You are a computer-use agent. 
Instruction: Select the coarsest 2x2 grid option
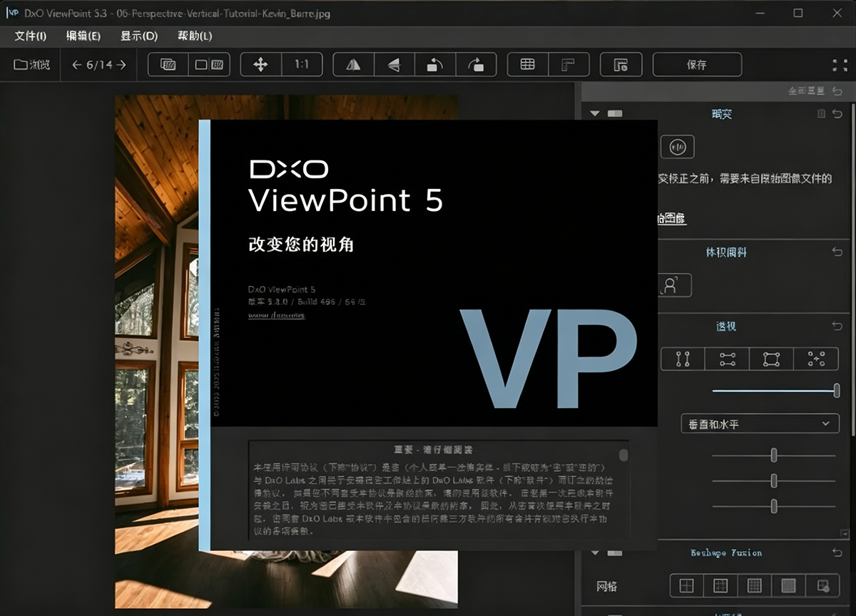point(686,586)
